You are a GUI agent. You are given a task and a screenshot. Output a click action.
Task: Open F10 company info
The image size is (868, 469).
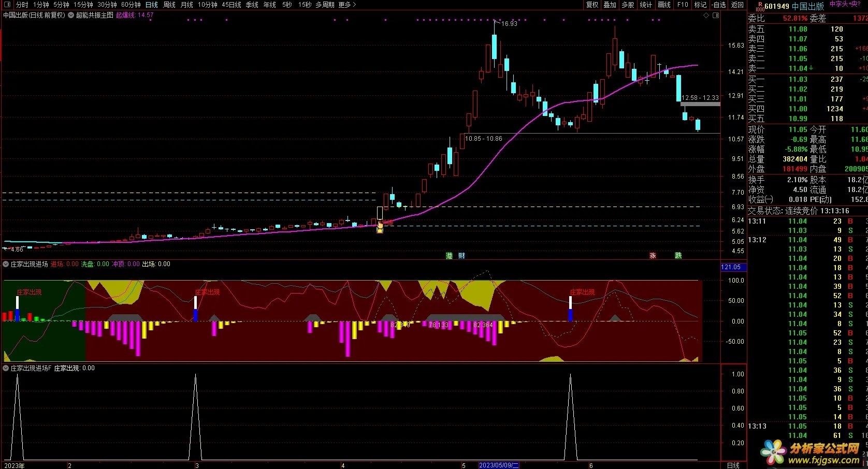coord(683,5)
